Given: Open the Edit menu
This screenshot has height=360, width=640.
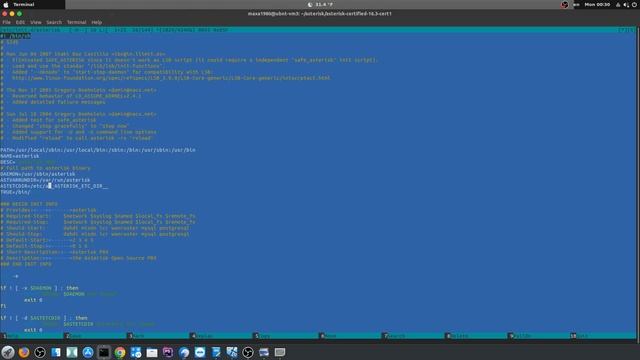Looking at the screenshot, I should coord(20,22).
